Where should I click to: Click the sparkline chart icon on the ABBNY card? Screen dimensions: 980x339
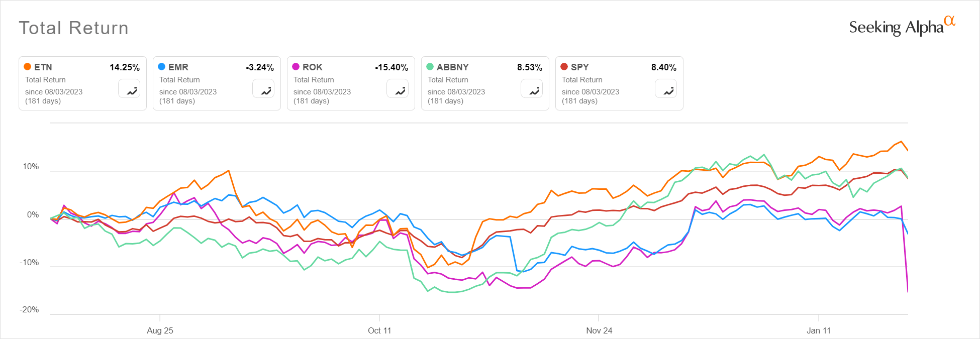tap(532, 89)
